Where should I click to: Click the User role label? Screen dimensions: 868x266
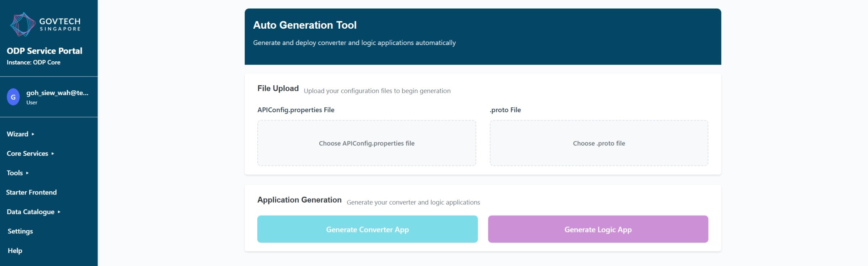tap(32, 103)
